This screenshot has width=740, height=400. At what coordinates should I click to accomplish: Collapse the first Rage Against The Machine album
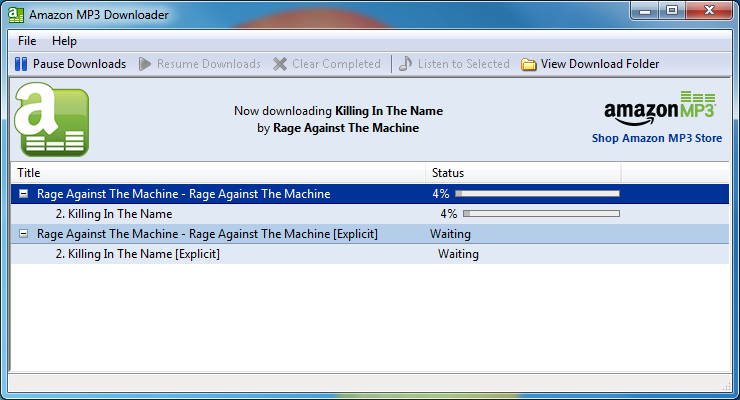23,193
